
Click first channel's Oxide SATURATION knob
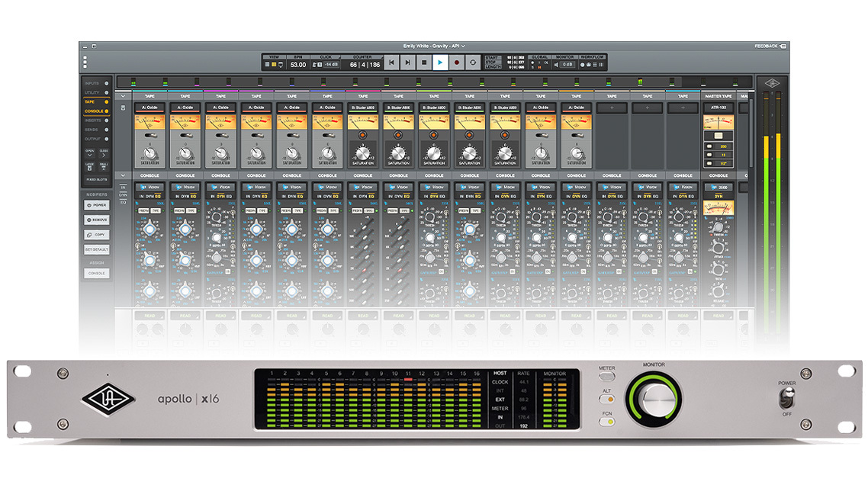pyautogui.click(x=149, y=153)
